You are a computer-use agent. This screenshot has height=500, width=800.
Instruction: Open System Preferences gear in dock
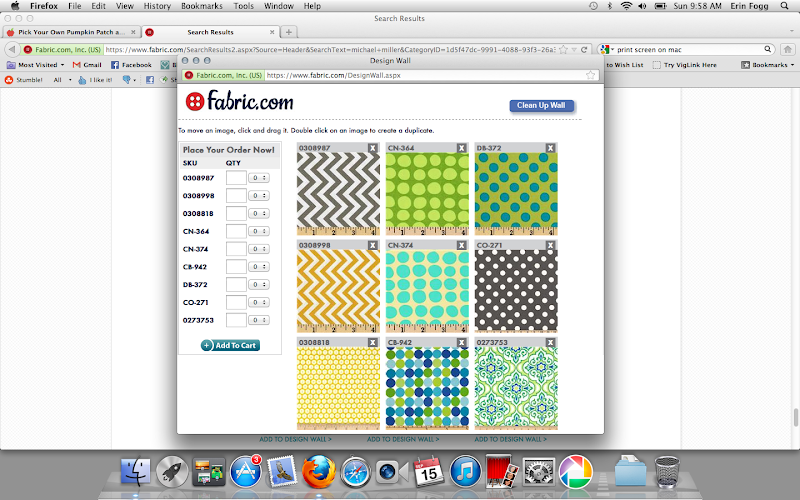(x=539, y=471)
